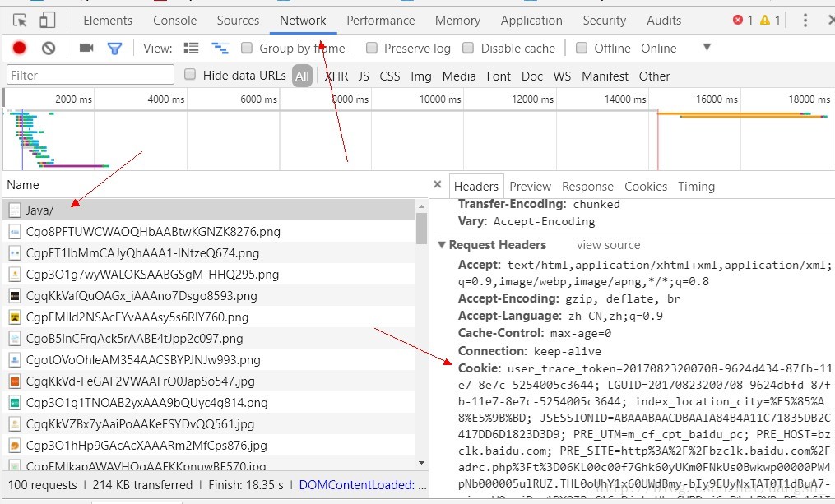The height and width of the screenshot is (504, 835).
Task: Filter requests by Manifest
Action: coord(605,76)
